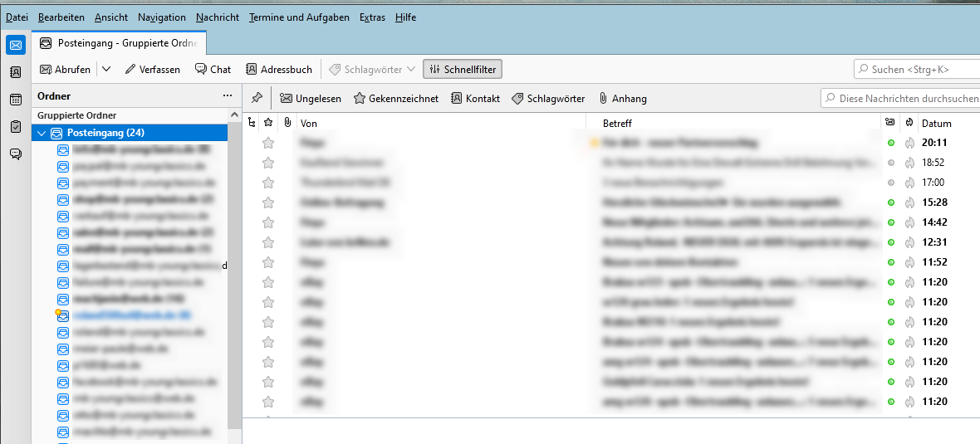Open the Address Book sidebar icon

pyautogui.click(x=16, y=72)
